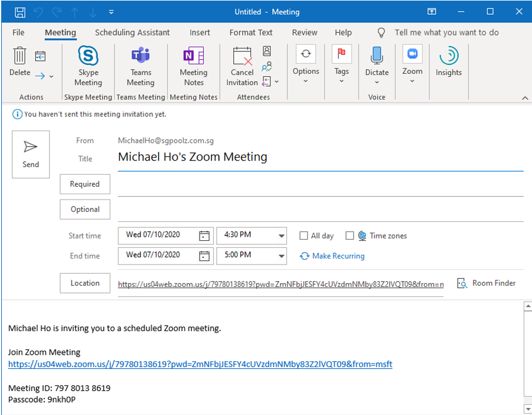Click Cancel Invitation icon
The image size is (532, 415).
[x=242, y=67]
